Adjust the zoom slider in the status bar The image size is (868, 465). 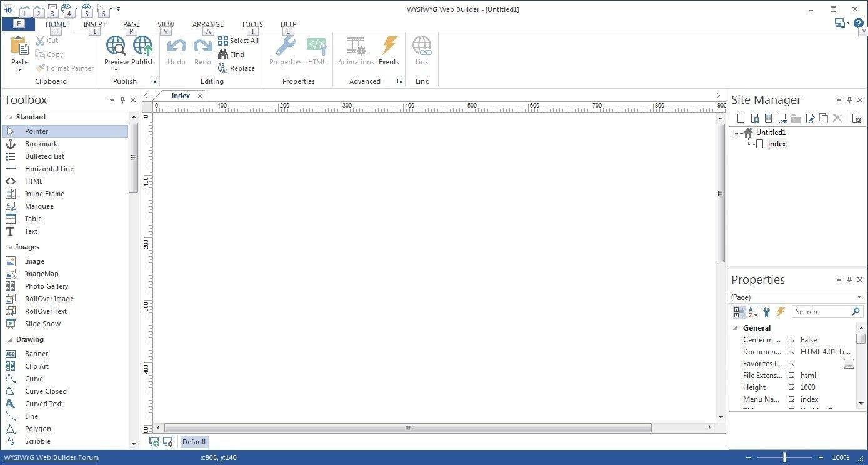coord(784,457)
